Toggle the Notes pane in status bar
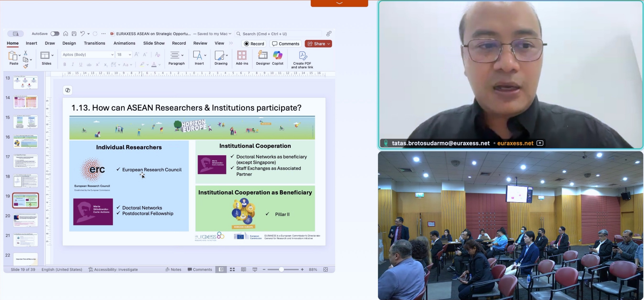644x300 pixels. [173, 269]
